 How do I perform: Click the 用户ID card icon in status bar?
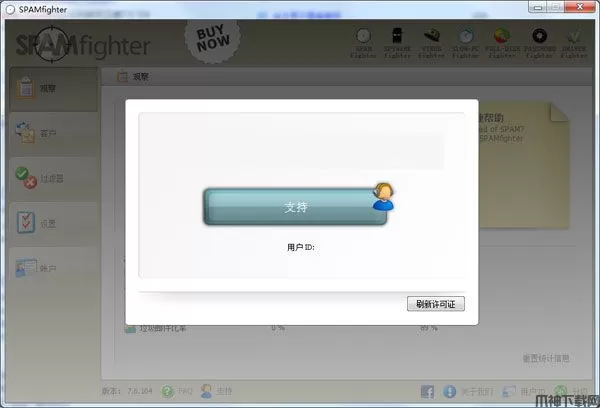[509, 391]
